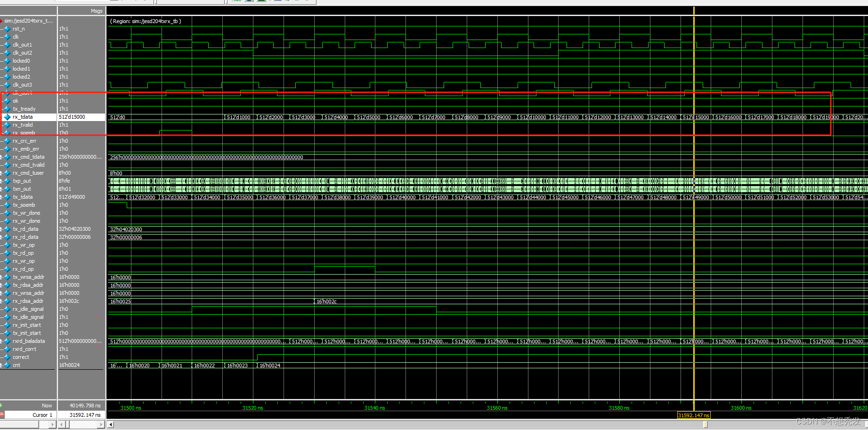Click the yellow cursor time tag below timeline
The width and height of the screenshot is (868, 430).
(x=694, y=415)
